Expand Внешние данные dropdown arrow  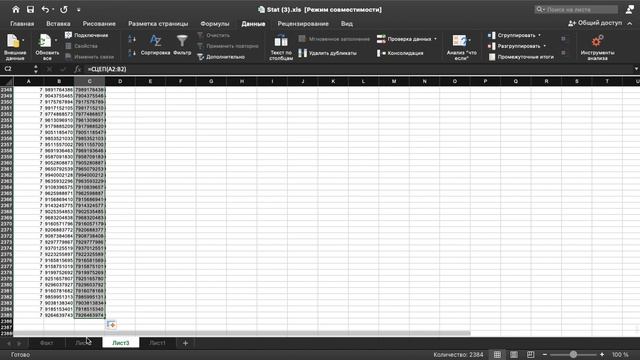pos(23,40)
